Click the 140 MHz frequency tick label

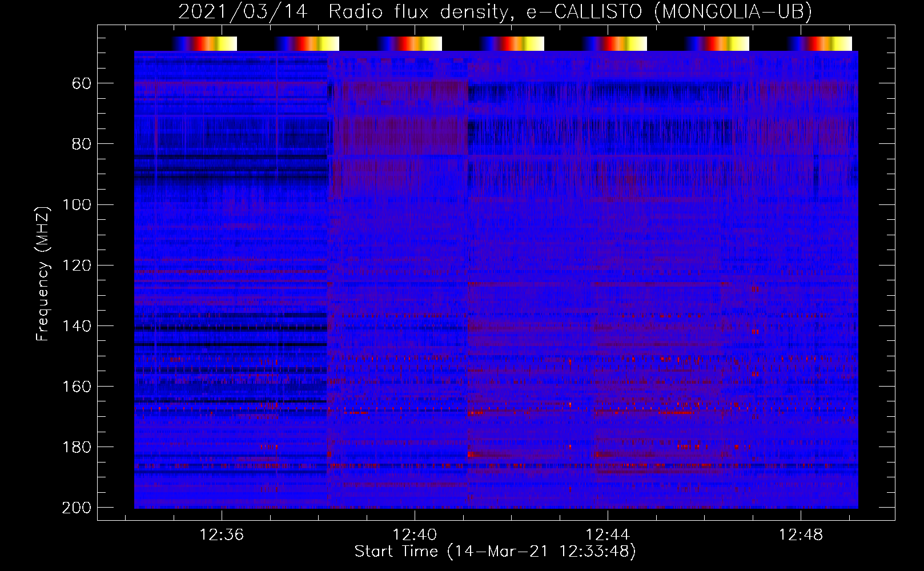coord(77,326)
